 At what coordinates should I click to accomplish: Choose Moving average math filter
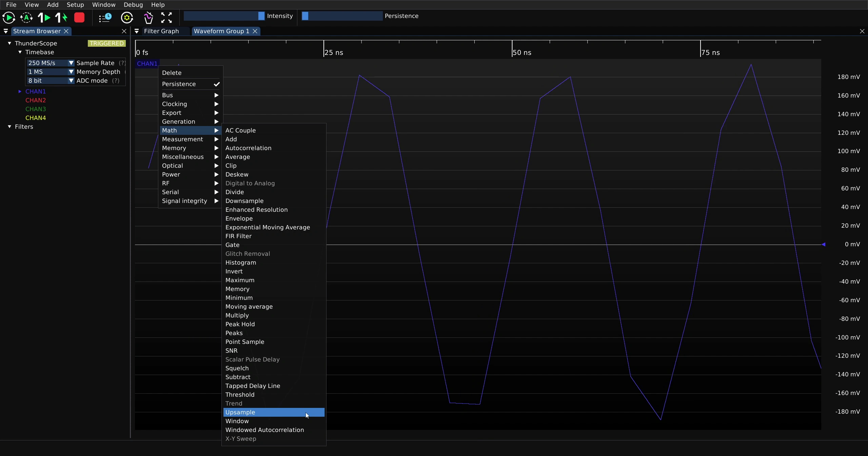274,307
